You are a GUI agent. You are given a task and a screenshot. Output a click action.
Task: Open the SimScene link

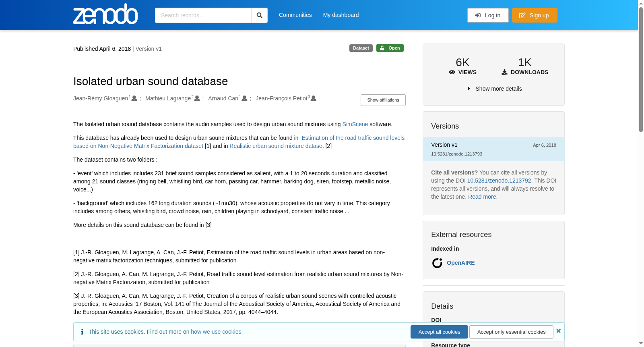[x=355, y=124]
